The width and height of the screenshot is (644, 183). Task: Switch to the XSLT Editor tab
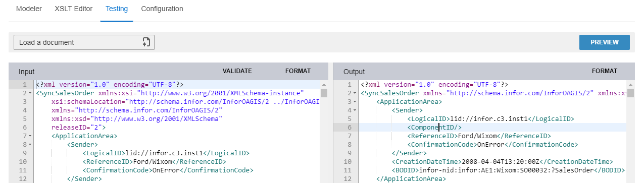pyautogui.click(x=74, y=9)
